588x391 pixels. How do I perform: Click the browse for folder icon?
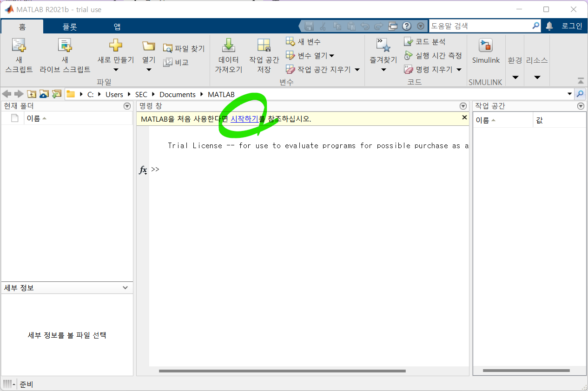click(44, 94)
